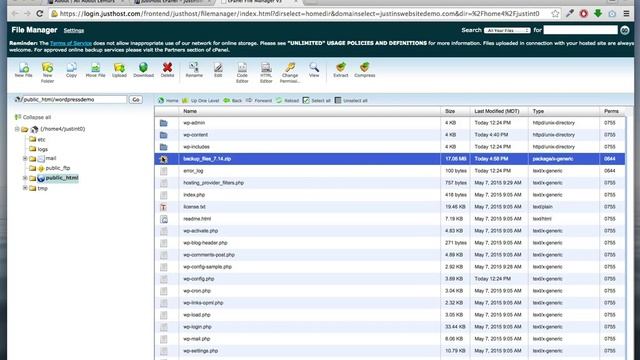This screenshot has width=640, height=360.
Task: Go to Home in file navigation bar
Action: (x=168, y=100)
